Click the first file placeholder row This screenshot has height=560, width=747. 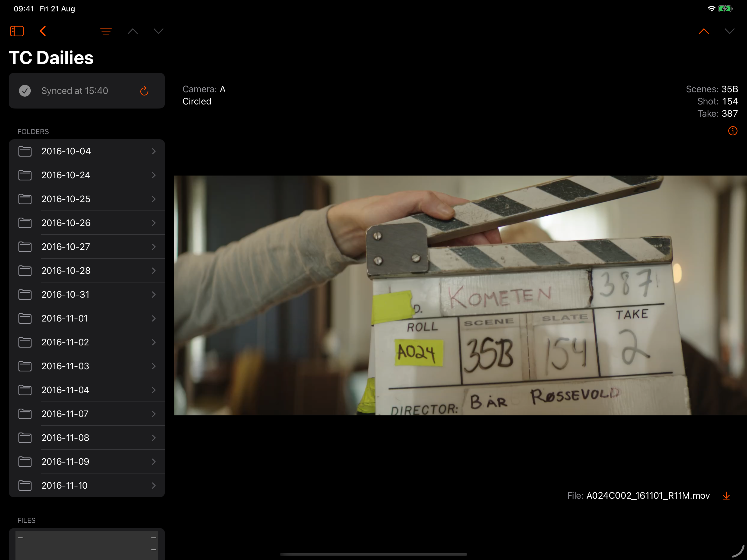tap(87, 544)
